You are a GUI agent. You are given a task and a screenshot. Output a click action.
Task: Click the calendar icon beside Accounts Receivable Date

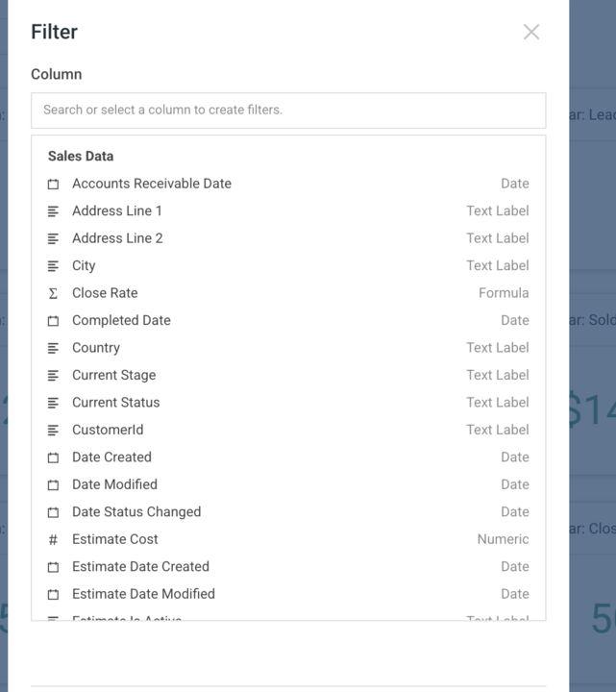point(53,184)
